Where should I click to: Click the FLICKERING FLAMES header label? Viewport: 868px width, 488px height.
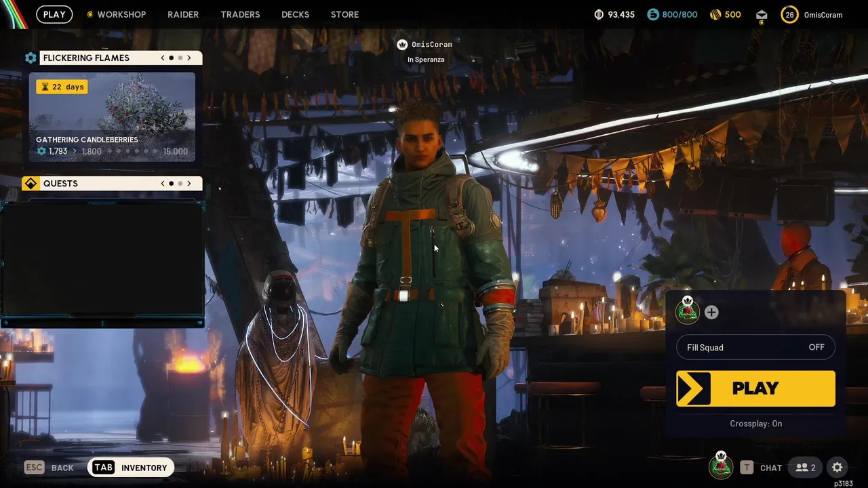click(x=86, y=58)
